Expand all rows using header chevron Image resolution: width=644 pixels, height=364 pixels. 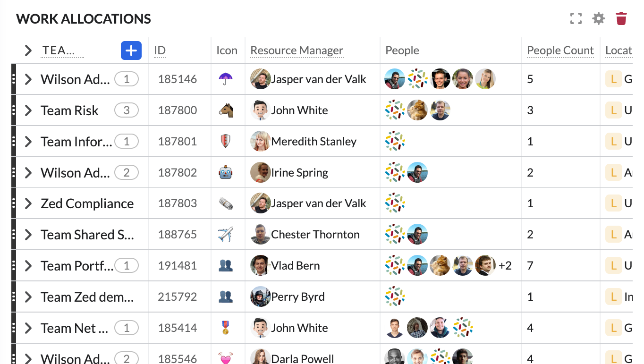28,51
